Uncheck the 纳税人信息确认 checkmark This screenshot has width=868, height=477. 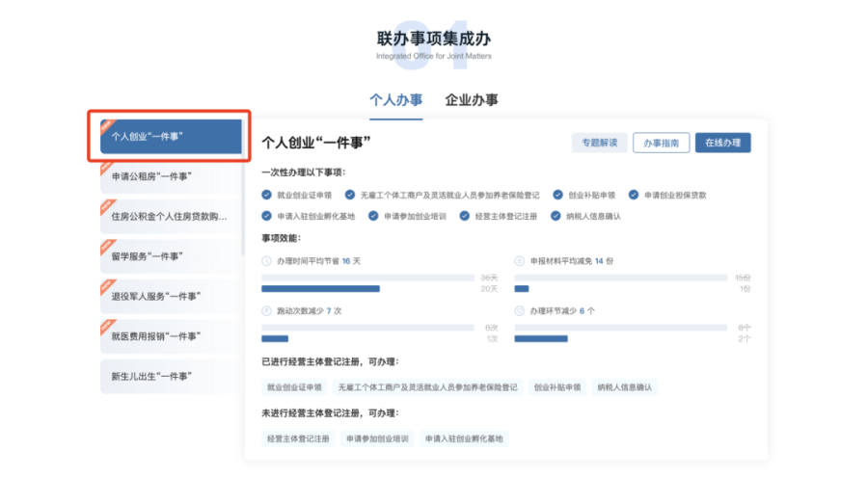click(556, 216)
